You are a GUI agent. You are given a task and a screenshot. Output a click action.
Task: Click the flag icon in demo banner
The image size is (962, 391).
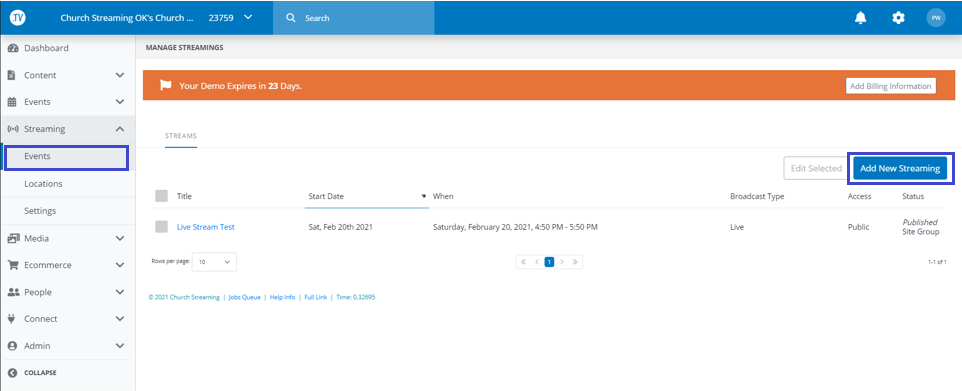pos(166,85)
